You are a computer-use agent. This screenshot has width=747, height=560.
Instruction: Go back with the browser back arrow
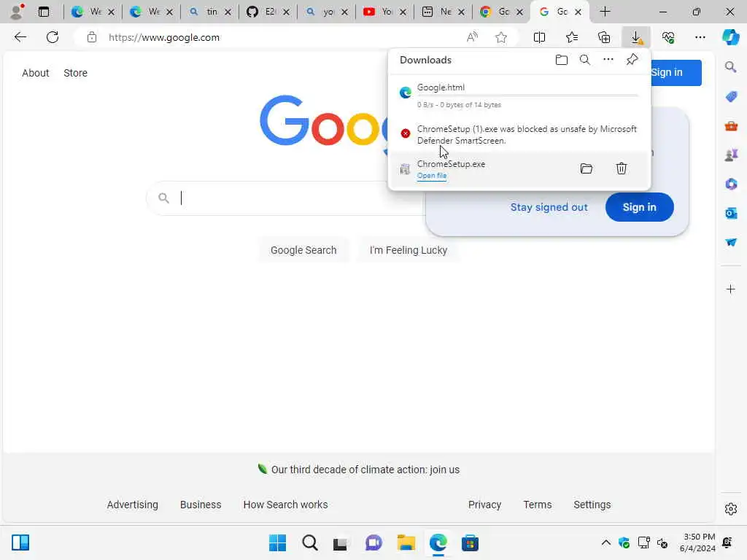(x=20, y=37)
